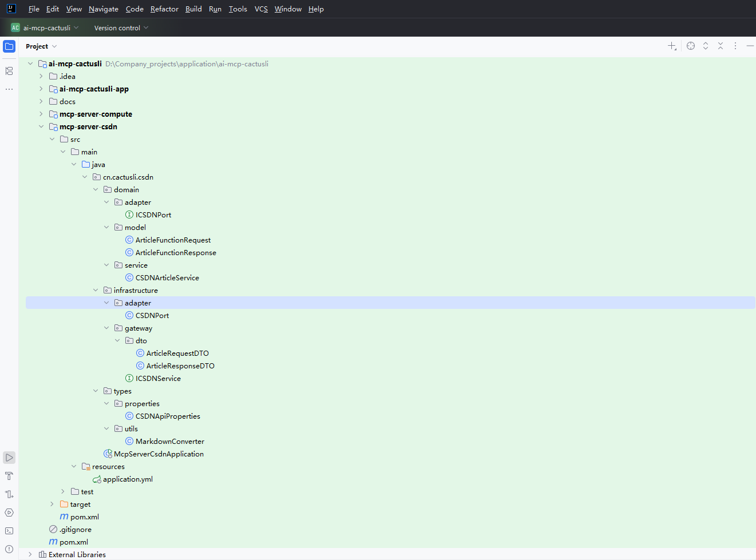Collapse the gateway package
Viewport: 756px width, 560px height.
click(106, 328)
